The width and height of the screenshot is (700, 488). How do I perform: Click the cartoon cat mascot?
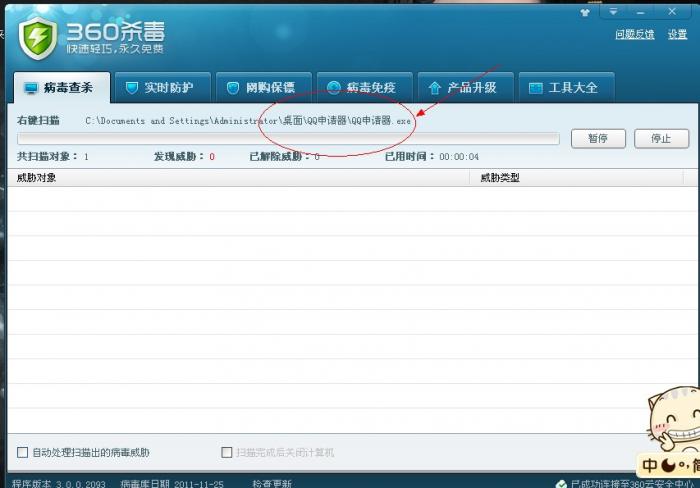click(x=675, y=420)
